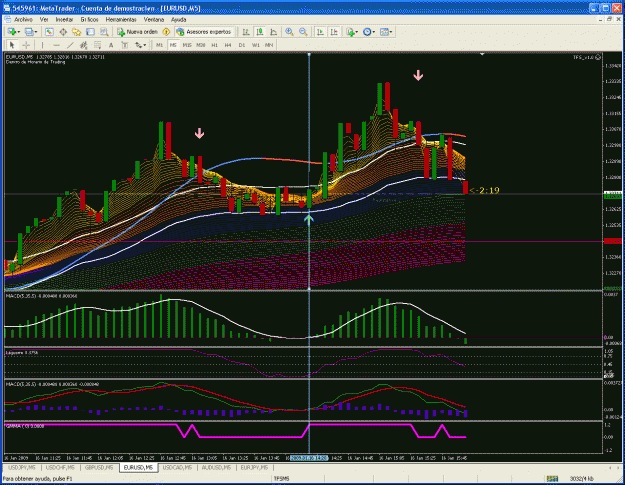Click the chart shift triangle marker

482,54
